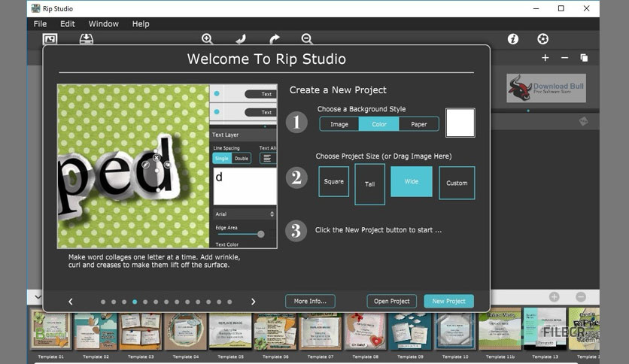The height and width of the screenshot is (364, 629).
Task: Open the info icon in toolbar
Action: pyautogui.click(x=513, y=39)
